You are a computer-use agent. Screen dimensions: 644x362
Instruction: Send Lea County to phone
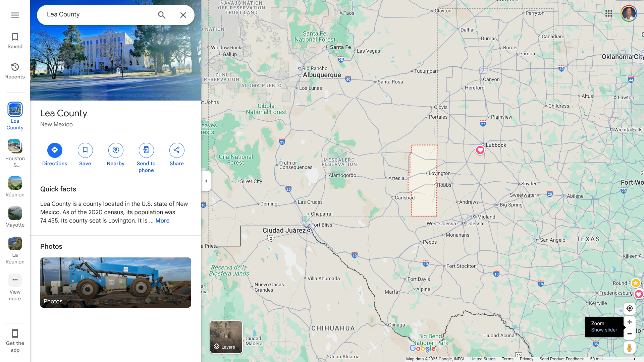(x=146, y=158)
